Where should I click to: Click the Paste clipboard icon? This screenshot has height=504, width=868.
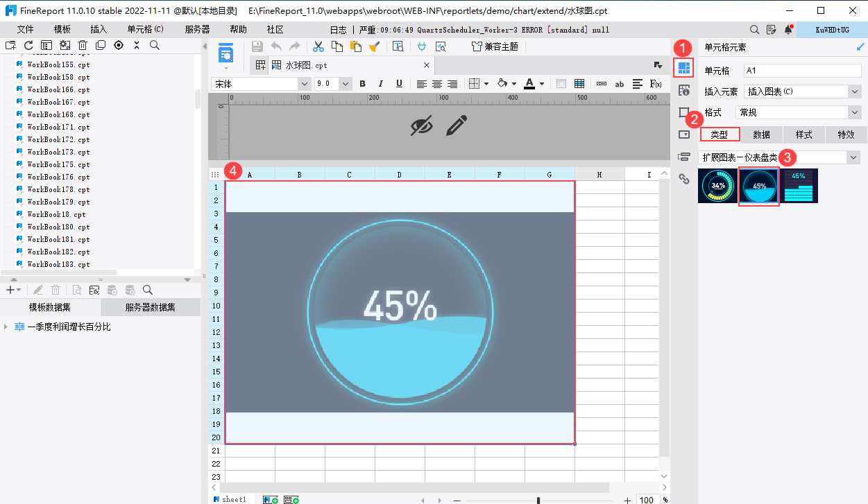356,46
